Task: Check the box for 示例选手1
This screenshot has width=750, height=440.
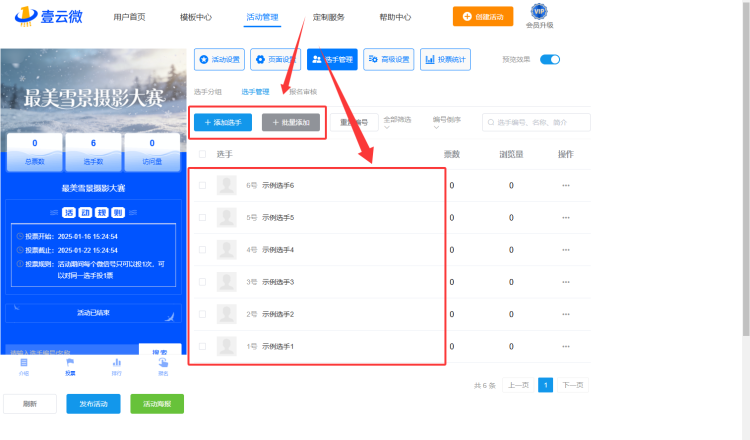Action: click(x=202, y=346)
